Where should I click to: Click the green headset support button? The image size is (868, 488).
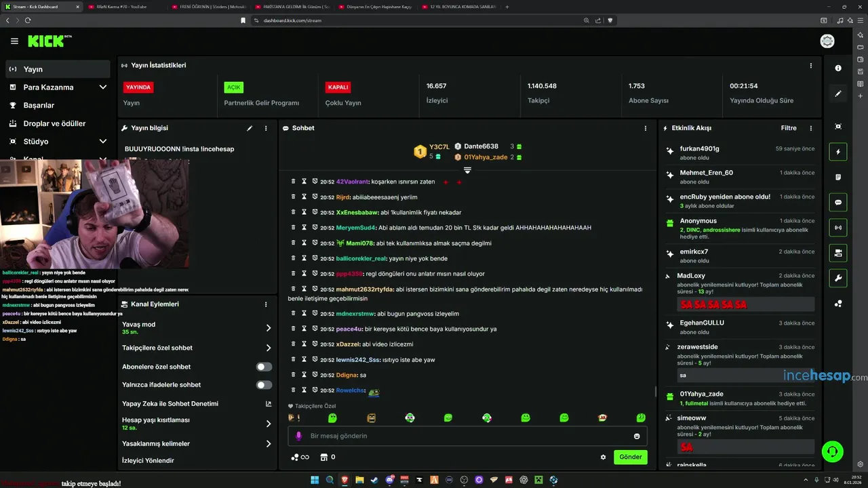pyautogui.click(x=832, y=451)
